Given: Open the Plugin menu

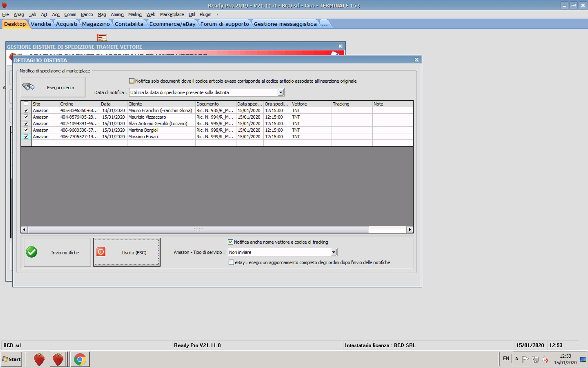Looking at the screenshot, I should click(205, 15).
